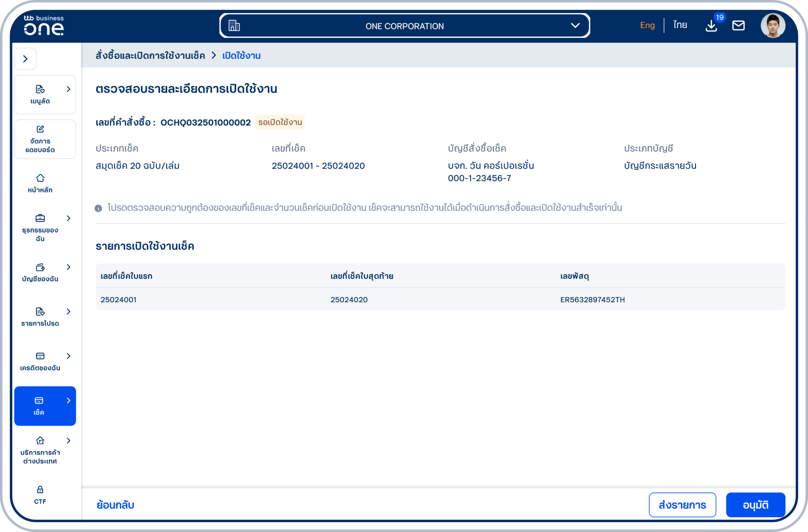The height and width of the screenshot is (532, 808).
Task: Expand the sidebar with the arrow button
Action: click(x=25, y=59)
